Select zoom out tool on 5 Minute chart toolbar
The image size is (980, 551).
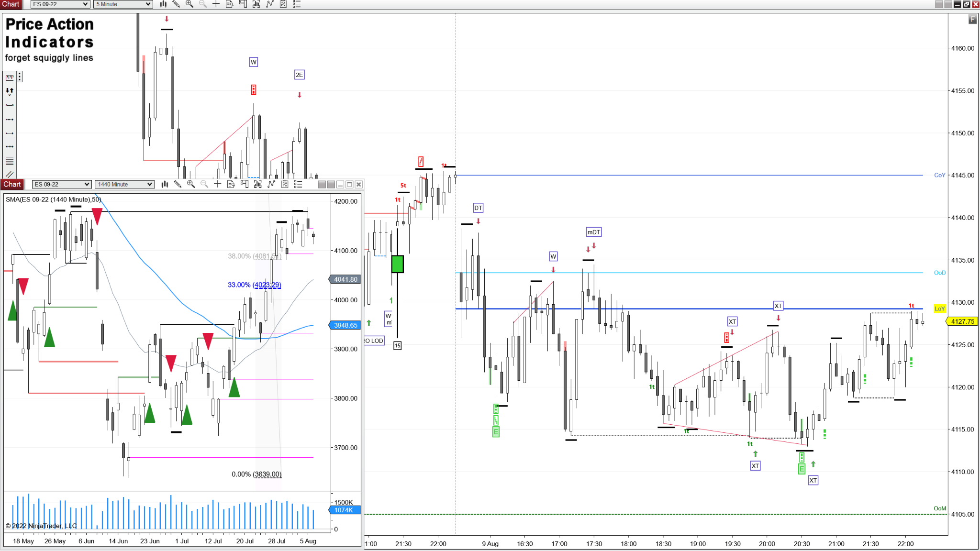pos(203,4)
